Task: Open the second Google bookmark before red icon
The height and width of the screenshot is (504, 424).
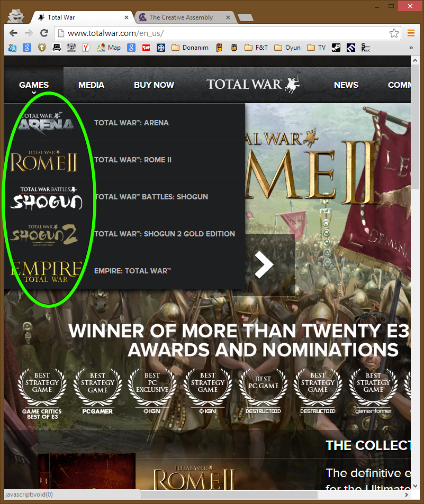Action: (x=131, y=48)
